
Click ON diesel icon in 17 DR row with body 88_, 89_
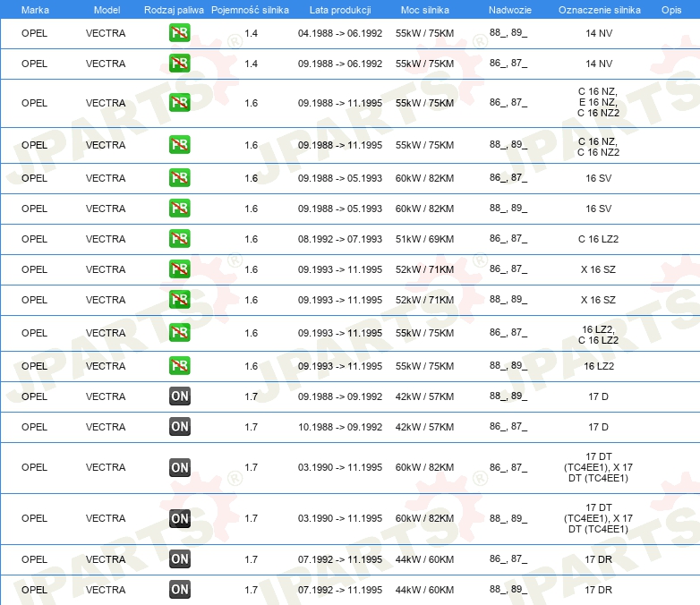click(x=179, y=590)
